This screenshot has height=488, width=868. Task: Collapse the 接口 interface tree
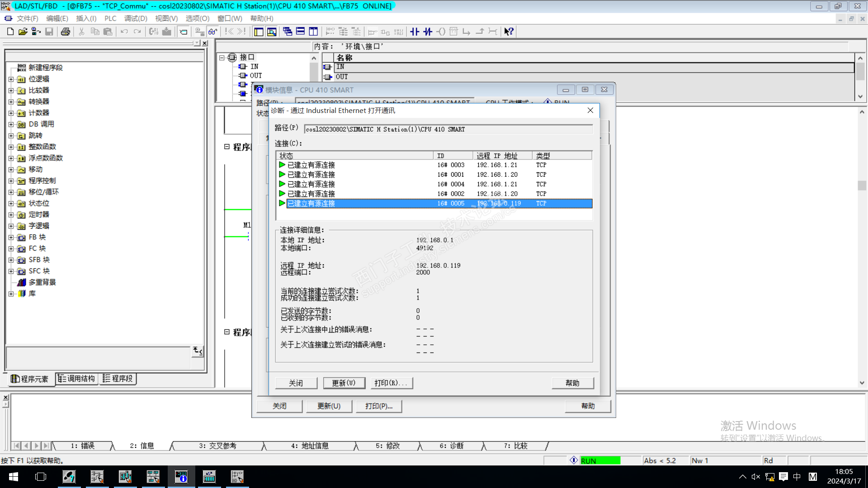coord(222,58)
